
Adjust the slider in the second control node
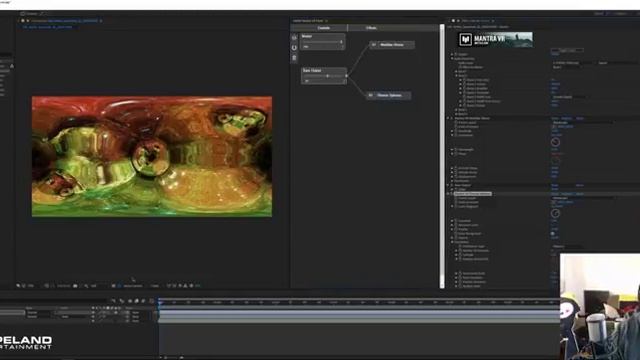pyautogui.click(x=324, y=76)
